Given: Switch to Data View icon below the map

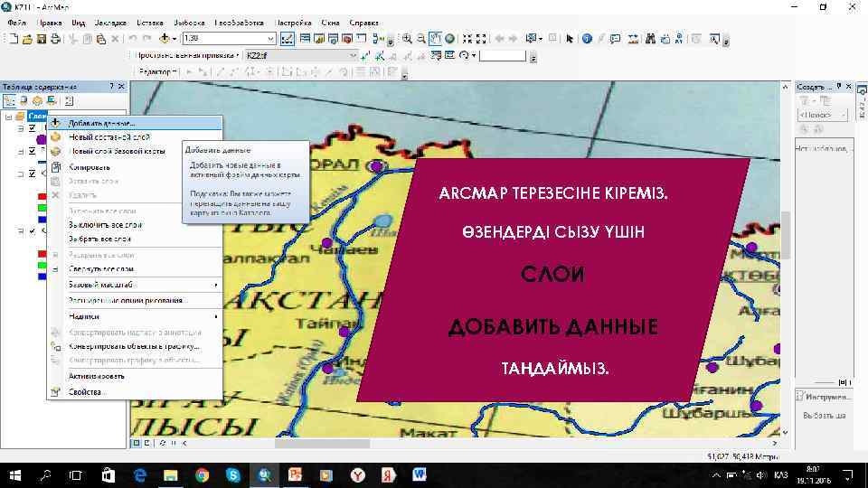Looking at the screenshot, I should (x=137, y=443).
